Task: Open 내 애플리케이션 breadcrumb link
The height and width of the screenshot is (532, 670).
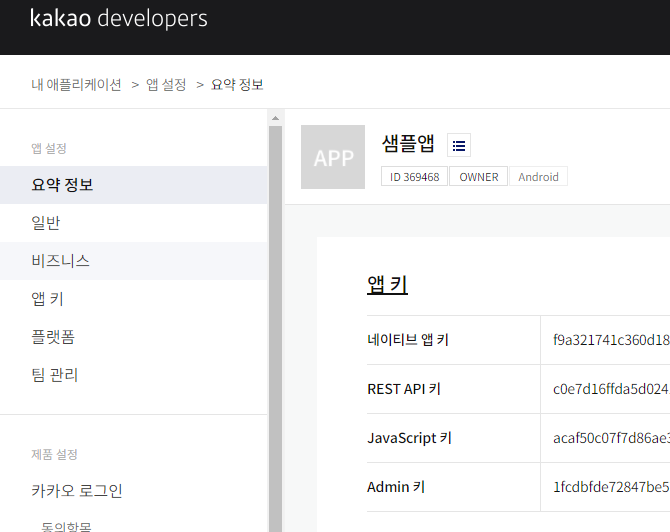Action: click(76, 85)
